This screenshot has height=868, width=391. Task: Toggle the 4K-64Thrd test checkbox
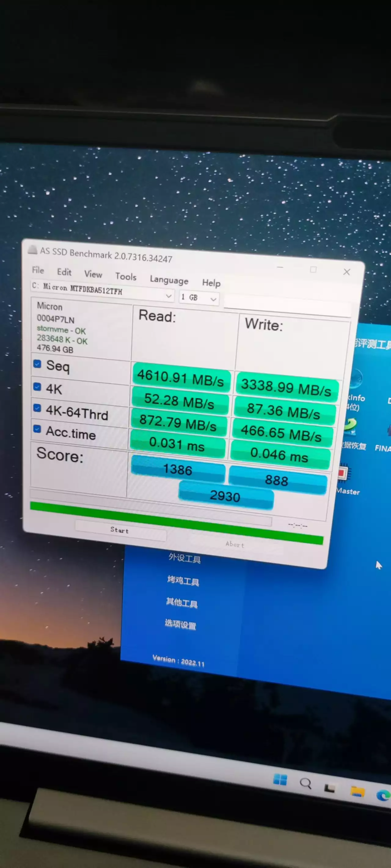(37, 408)
